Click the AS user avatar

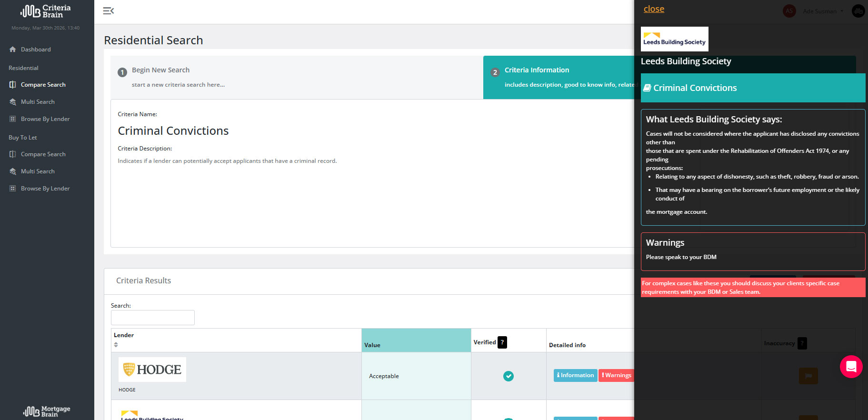[789, 10]
